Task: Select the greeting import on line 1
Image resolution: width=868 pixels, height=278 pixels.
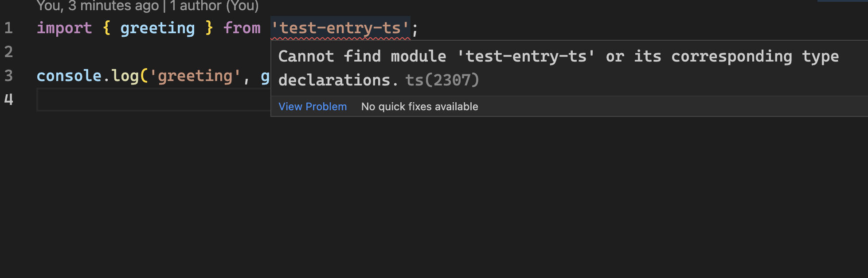Action: 157,28
